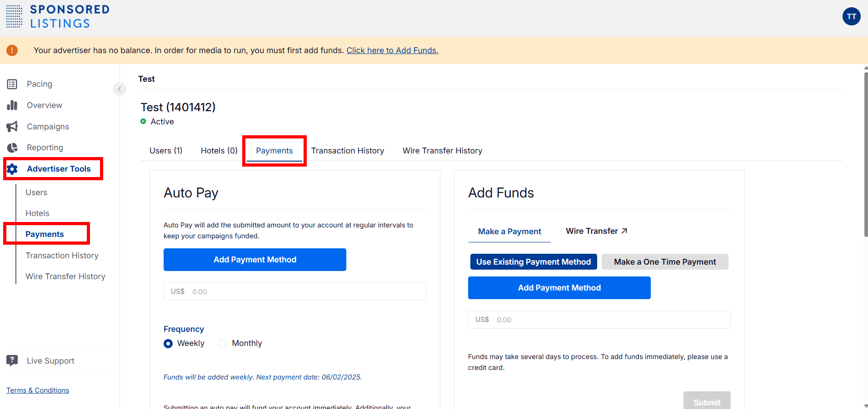The width and height of the screenshot is (868, 409).
Task: Open Wire Transfer History in the sidebar submenu
Action: pyautogui.click(x=65, y=276)
